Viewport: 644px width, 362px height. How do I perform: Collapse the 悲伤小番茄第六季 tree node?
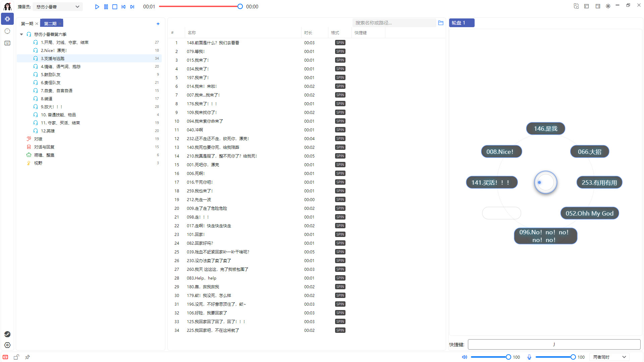21,34
